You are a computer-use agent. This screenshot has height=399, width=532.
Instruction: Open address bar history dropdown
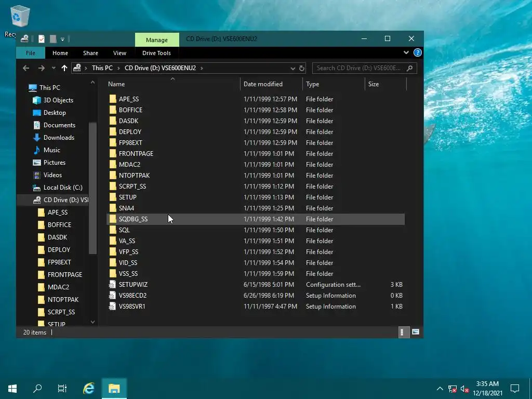pos(293,68)
